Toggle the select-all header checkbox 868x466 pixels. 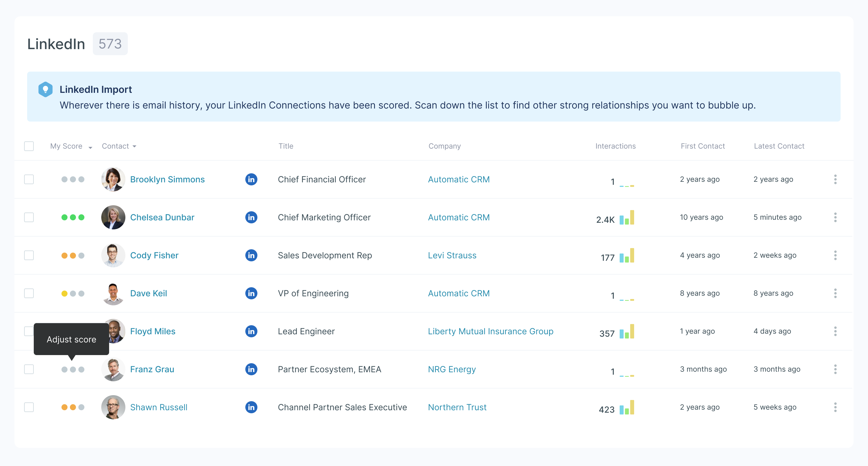pyautogui.click(x=29, y=146)
